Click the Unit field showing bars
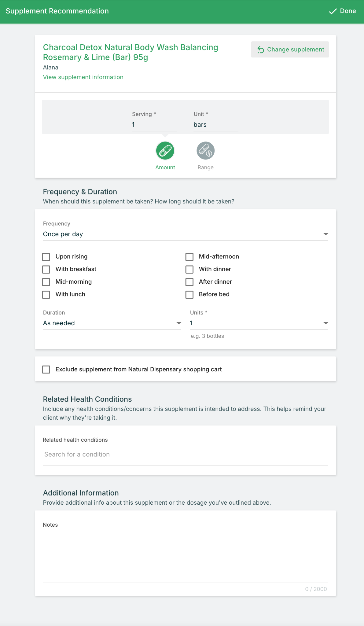This screenshot has width=364, height=626. pos(215,125)
